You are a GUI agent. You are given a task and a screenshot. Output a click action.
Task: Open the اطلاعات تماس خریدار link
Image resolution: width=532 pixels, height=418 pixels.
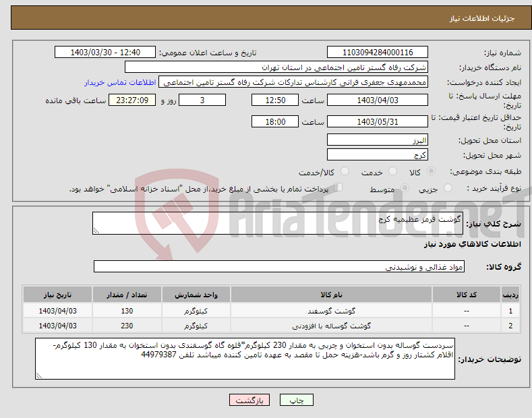120,82
